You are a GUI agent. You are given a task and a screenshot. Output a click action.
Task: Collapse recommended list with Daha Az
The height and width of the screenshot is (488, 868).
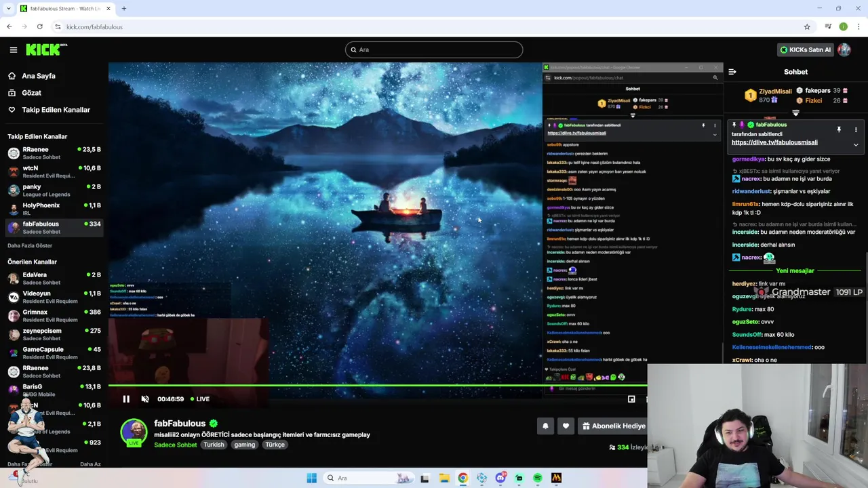tap(90, 464)
